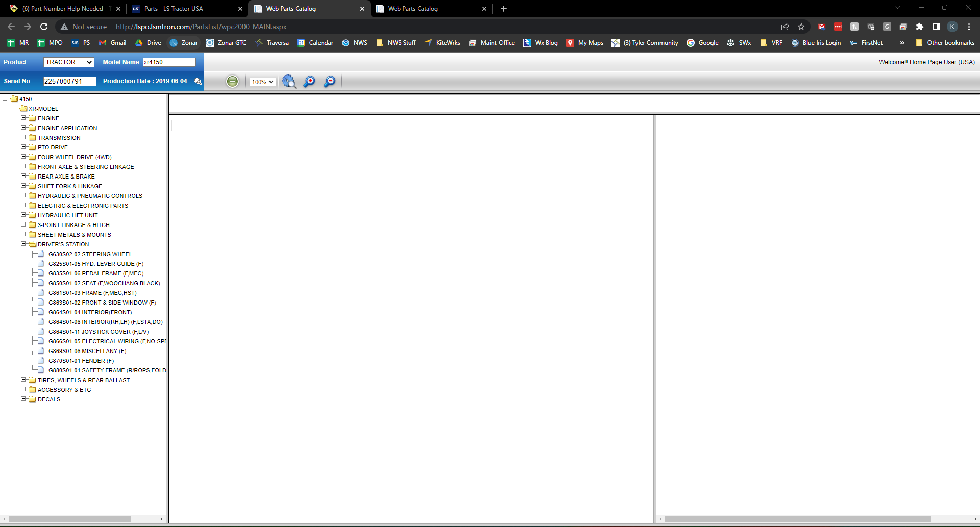Click the serial number search magnifier icon

[198, 81]
